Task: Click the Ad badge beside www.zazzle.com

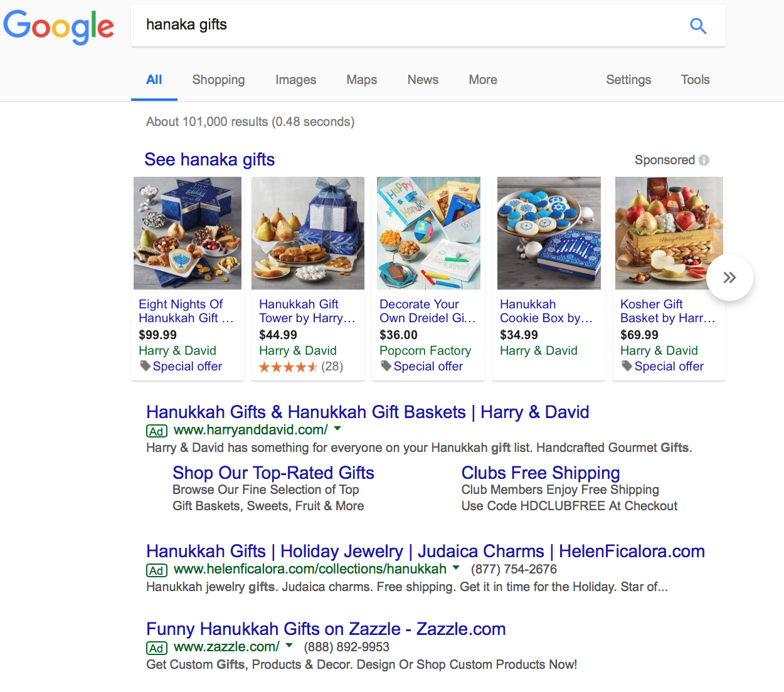Action: click(157, 648)
